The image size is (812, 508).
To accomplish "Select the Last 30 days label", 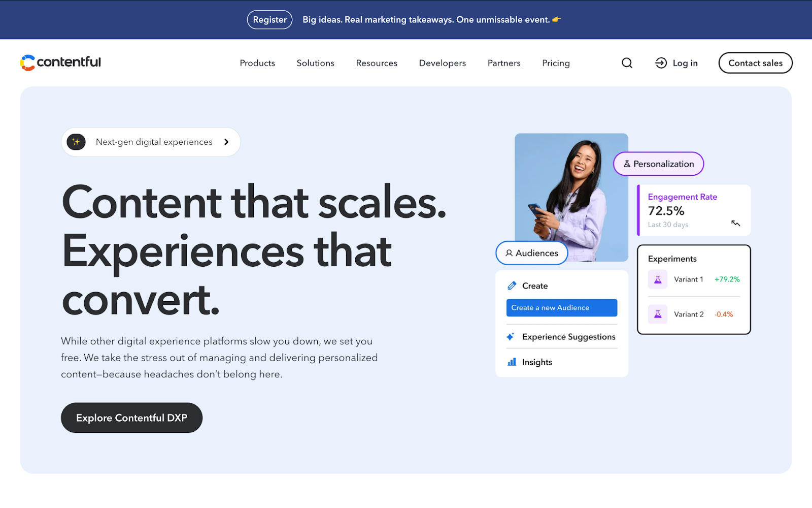I will [668, 225].
